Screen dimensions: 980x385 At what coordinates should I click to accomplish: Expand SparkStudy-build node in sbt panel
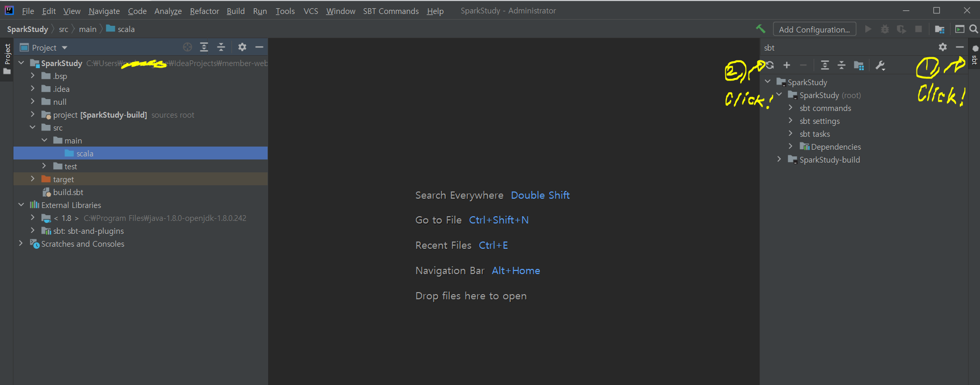[x=779, y=159]
